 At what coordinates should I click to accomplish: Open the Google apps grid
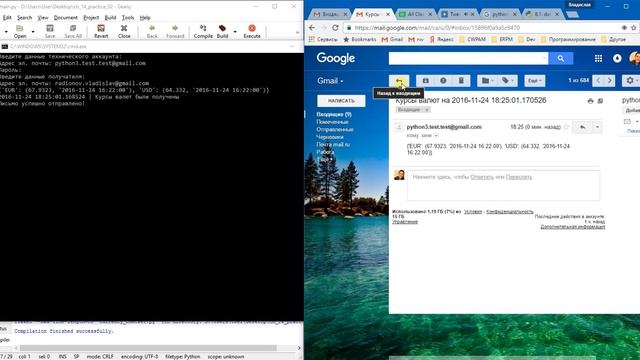point(598,58)
